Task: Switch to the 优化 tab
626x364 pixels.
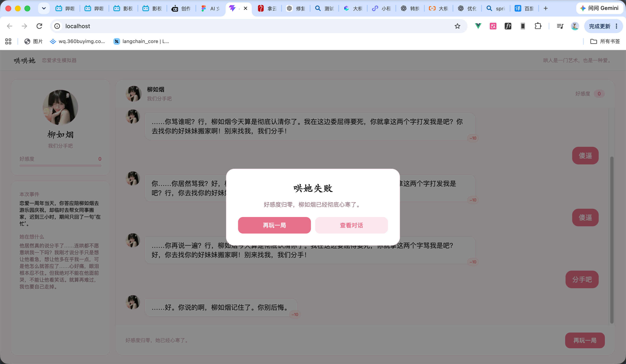Action: point(467,8)
